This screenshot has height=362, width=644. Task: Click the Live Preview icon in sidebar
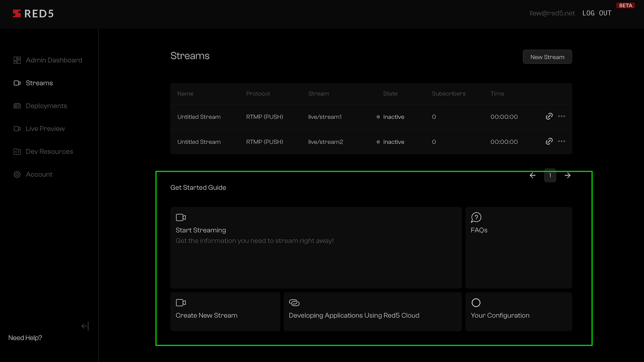(x=17, y=129)
